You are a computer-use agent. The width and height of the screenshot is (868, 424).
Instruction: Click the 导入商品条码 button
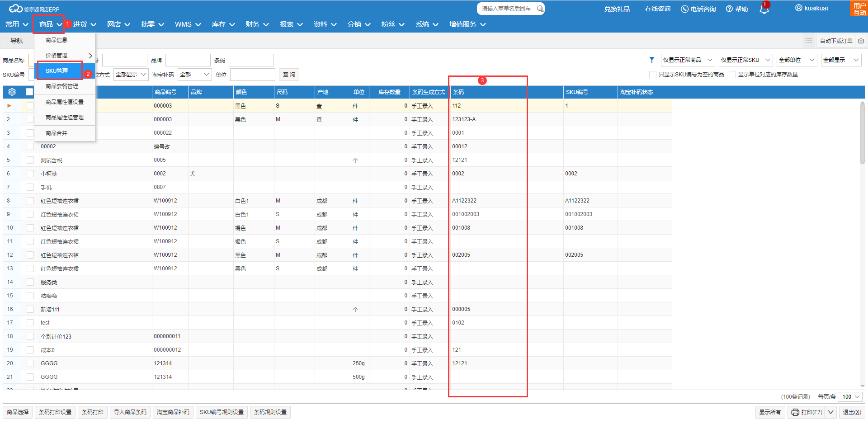tap(130, 412)
